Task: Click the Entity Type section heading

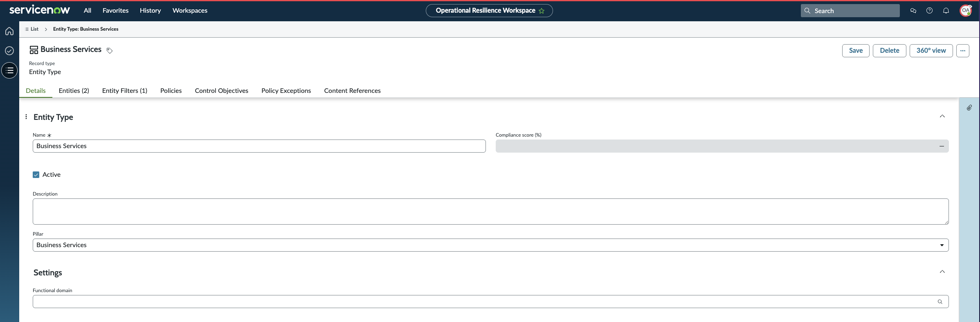Action: 53,117
